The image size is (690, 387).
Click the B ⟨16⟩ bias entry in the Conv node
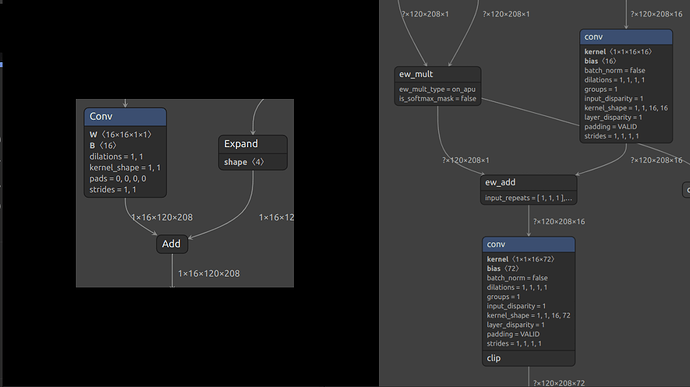coord(103,145)
